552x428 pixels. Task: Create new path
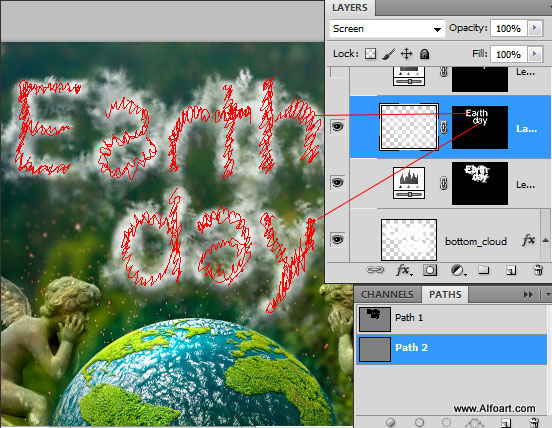click(505, 422)
